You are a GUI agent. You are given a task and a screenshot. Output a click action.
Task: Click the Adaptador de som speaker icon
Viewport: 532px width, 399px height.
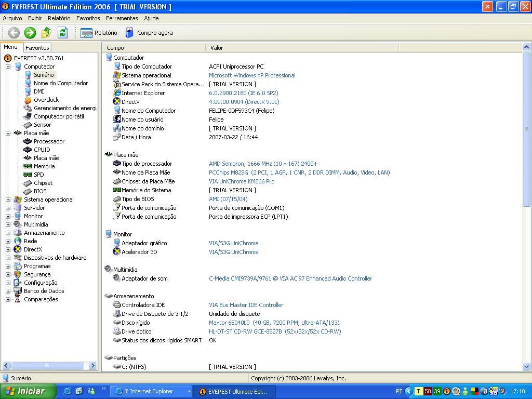coord(117,278)
